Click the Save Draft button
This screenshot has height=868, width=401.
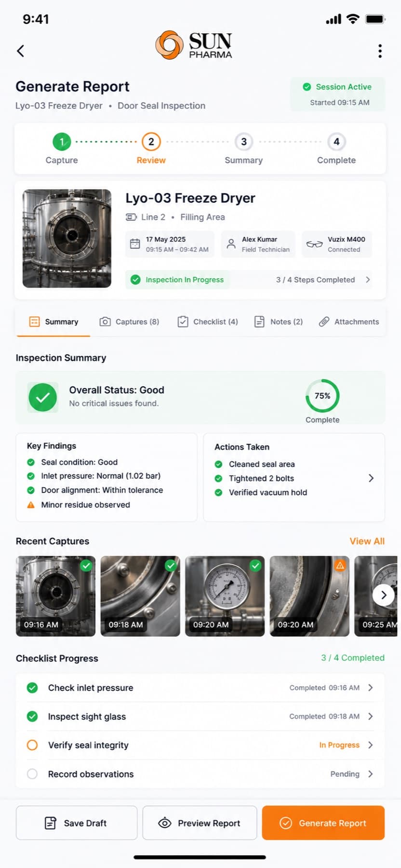point(77,823)
